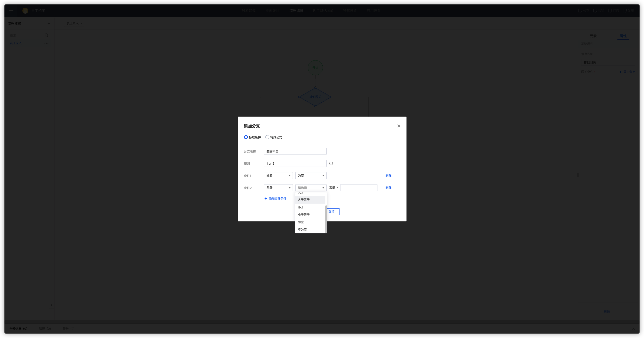The image size is (644, 338).
Task: Click 删除 for 条件1
Action: [x=388, y=175]
